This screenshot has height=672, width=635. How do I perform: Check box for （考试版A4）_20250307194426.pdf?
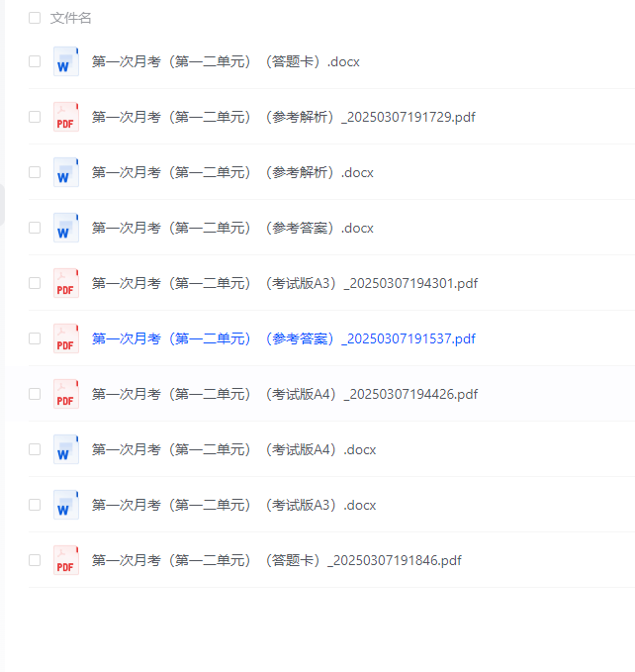click(35, 394)
